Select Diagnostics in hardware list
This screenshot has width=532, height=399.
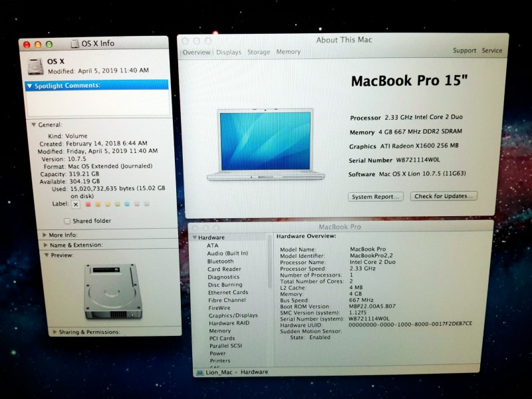tap(223, 277)
